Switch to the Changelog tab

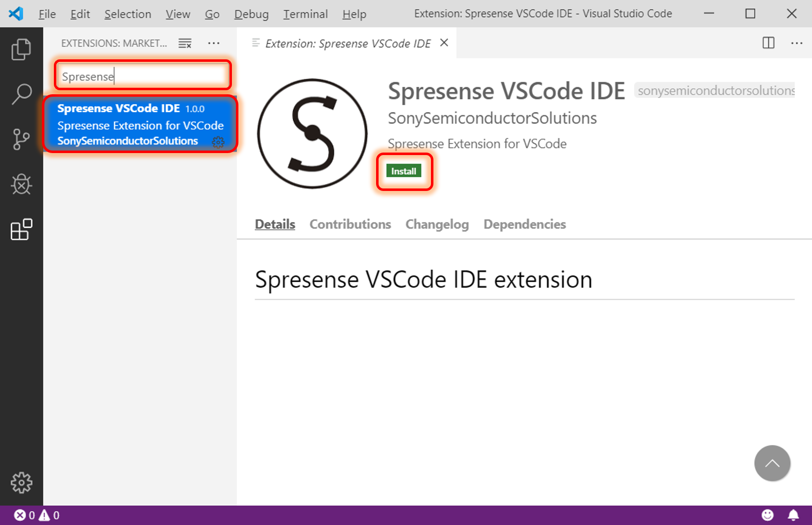(x=437, y=224)
